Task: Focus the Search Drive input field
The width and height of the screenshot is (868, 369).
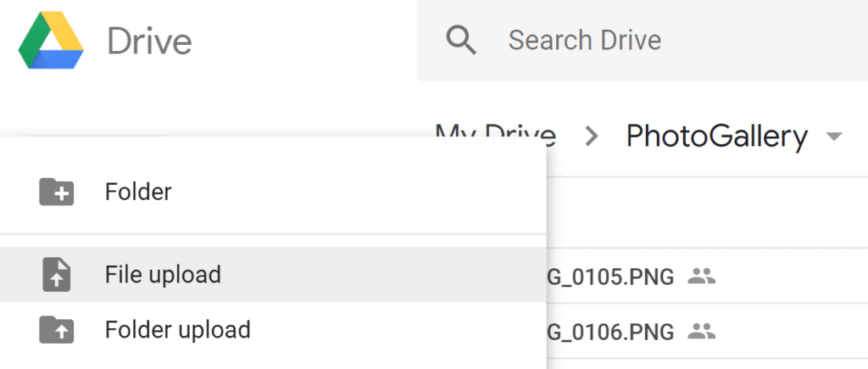Action: tap(643, 41)
